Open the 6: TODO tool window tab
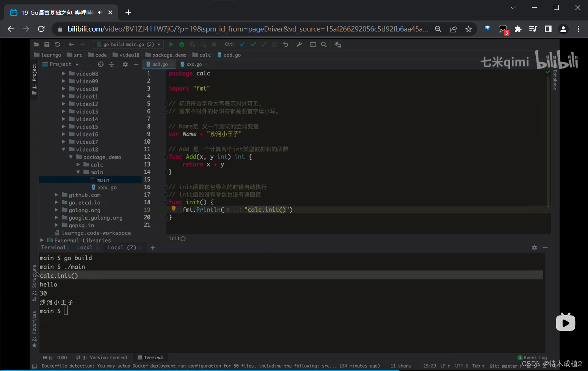Viewport: 588px width, 371px height. point(55,358)
